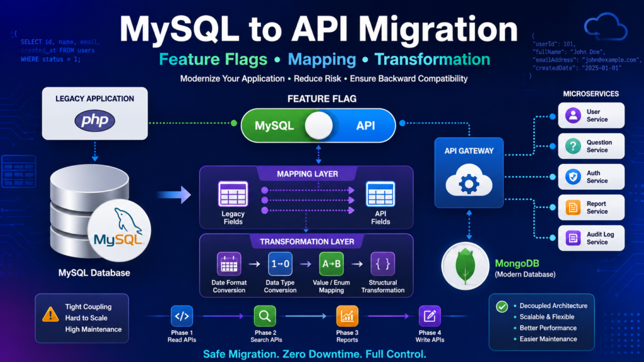Click the Auth Service shield icon
The height and width of the screenshot is (362, 644).
pos(573,177)
